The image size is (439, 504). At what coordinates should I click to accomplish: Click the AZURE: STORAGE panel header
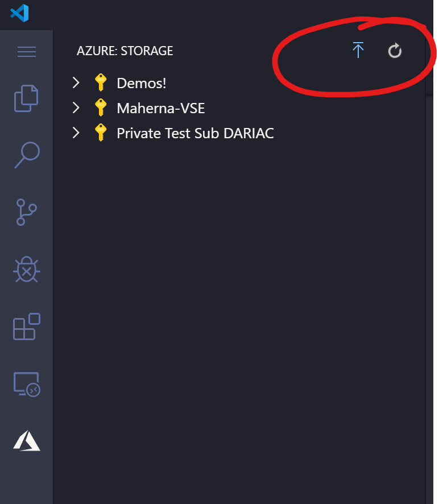125,51
